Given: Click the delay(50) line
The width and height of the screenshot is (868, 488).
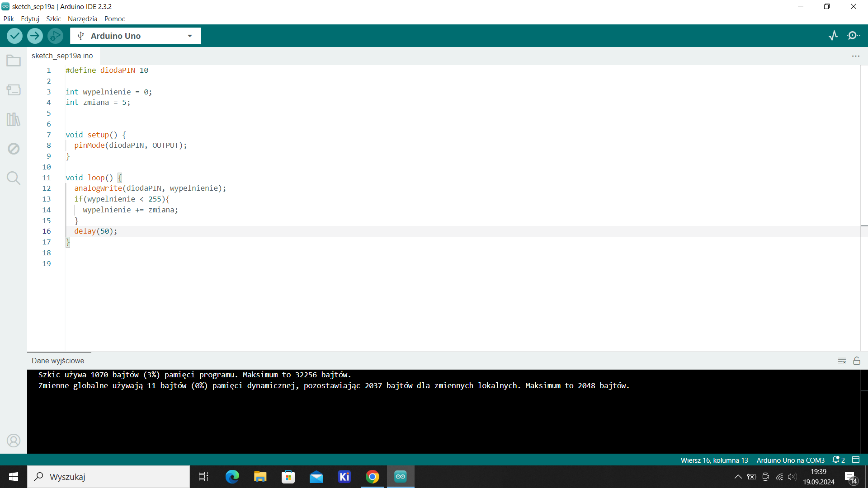Looking at the screenshot, I should [x=96, y=231].
